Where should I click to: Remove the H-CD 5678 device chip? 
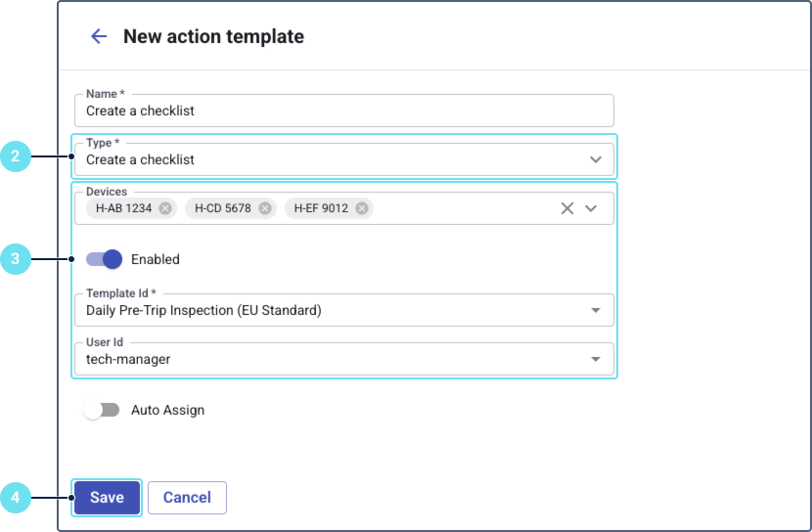tap(265, 208)
